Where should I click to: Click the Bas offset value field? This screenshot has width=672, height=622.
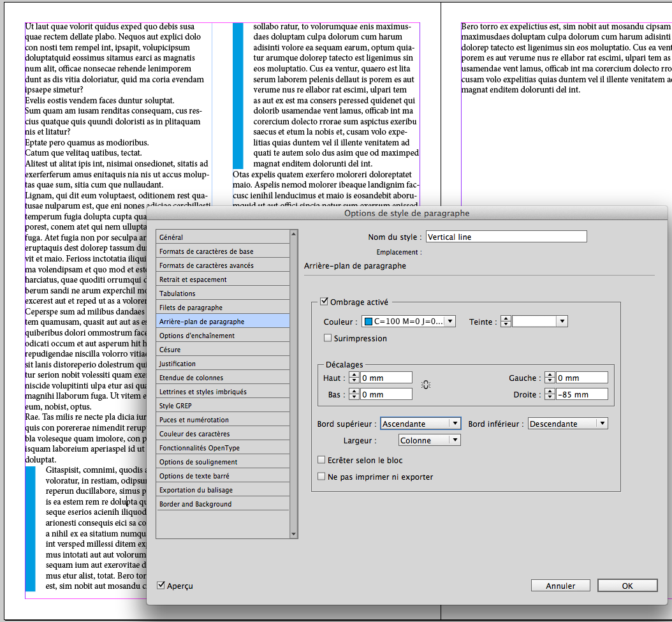(386, 394)
